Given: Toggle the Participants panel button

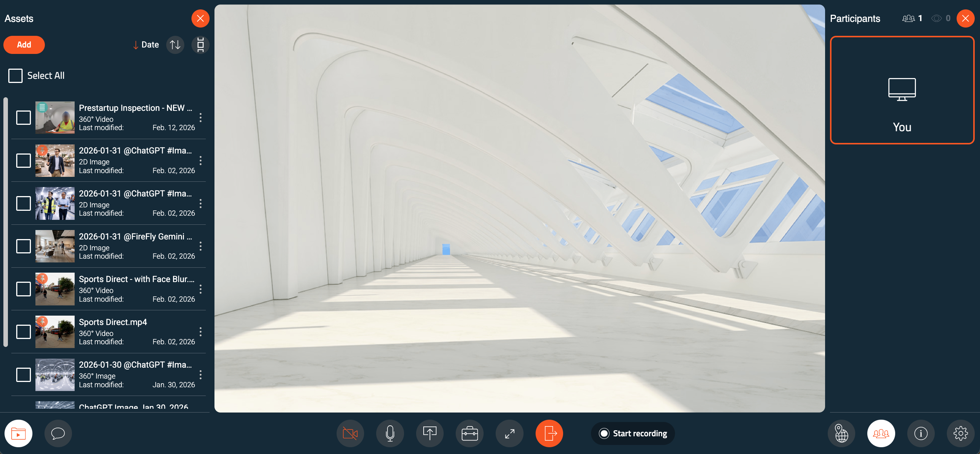Looking at the screenshot, I should 881,433.
